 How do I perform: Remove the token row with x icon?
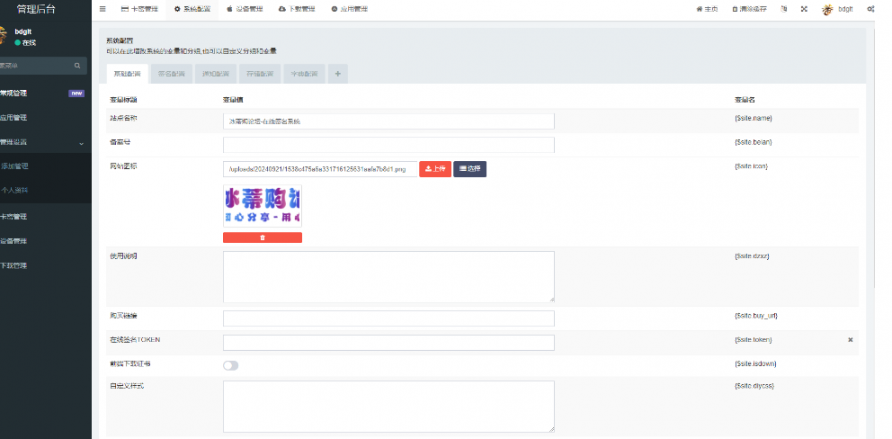[850, 339]
